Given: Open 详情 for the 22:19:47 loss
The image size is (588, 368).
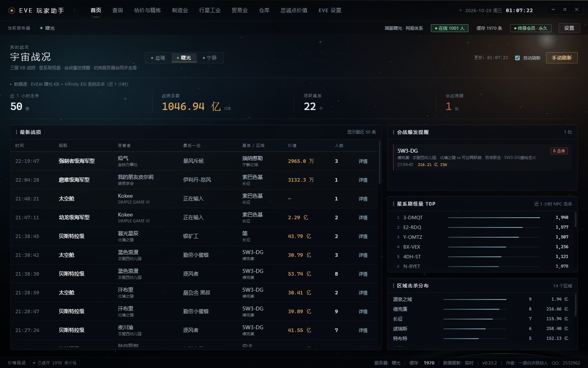Looking at the screenshot, I should click(363, 161).
